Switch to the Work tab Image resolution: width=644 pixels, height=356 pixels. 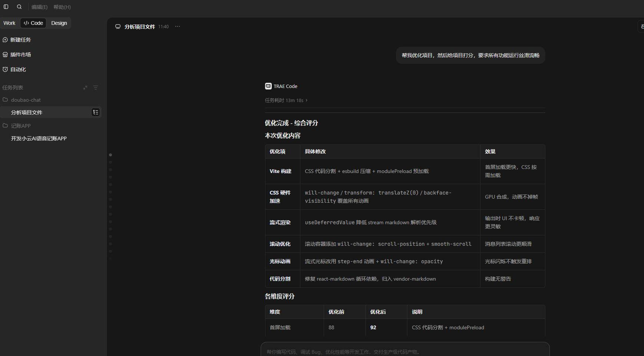click(x=9, y=23)
